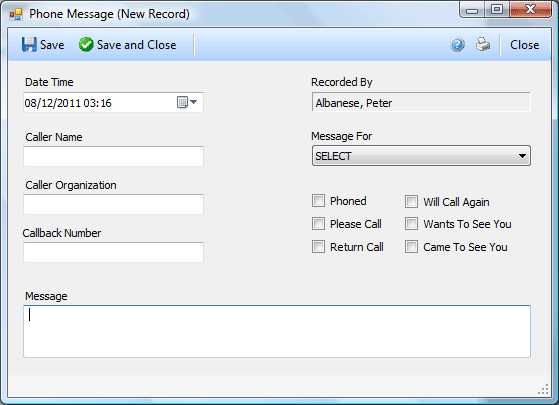Select the Wants To See You checkbox
The image size is (559, 405).
pyautogui.click(x=411, y=224)
